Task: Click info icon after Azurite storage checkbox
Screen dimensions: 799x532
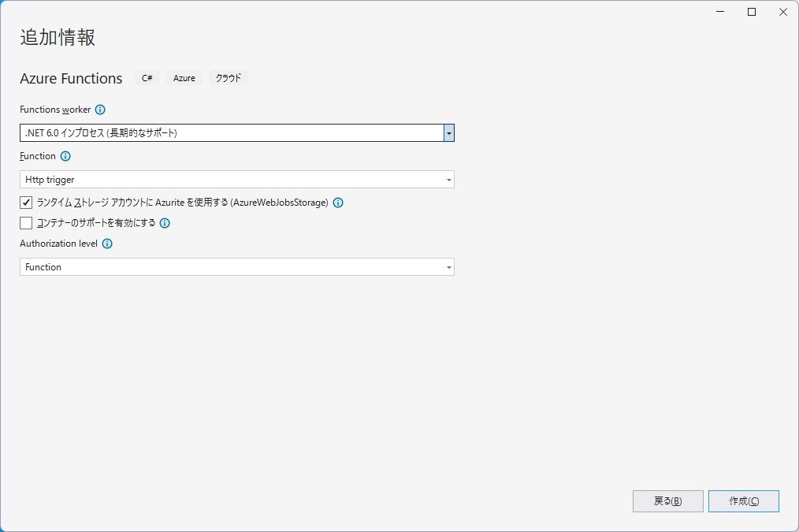Action: pyautogui.click(x=338, y=203)
